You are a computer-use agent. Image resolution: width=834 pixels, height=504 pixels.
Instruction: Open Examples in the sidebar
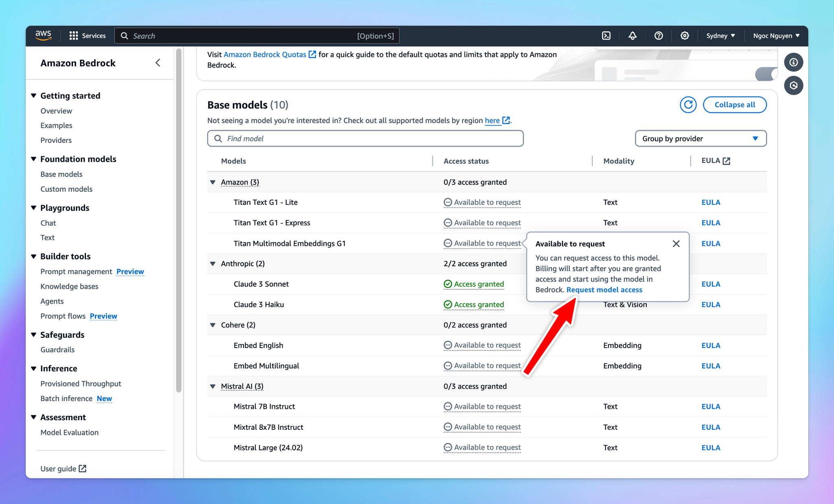pos(56,125)
